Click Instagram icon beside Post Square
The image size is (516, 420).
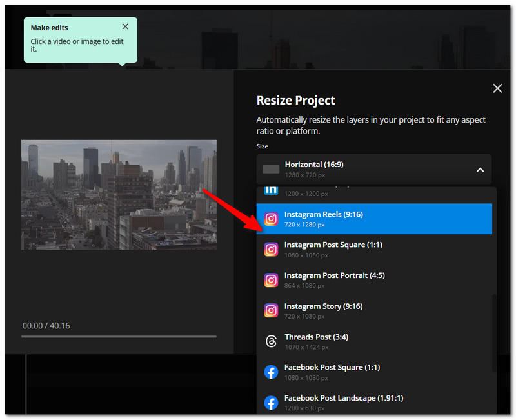[271, 250]
